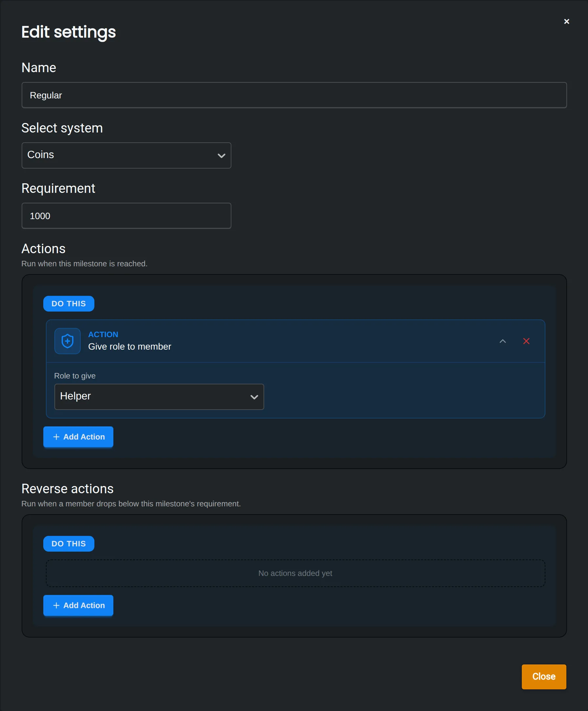
Task: Click the DO THIS badge in Actions
Action: 69,304
